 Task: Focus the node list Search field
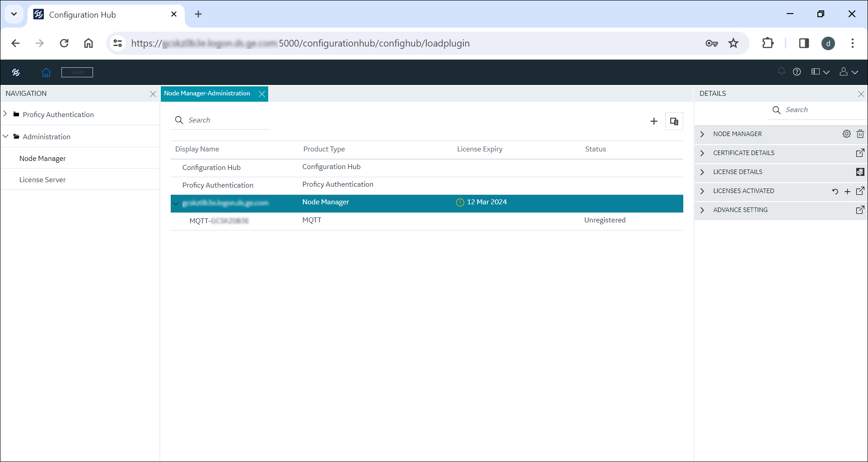(220, 120)
